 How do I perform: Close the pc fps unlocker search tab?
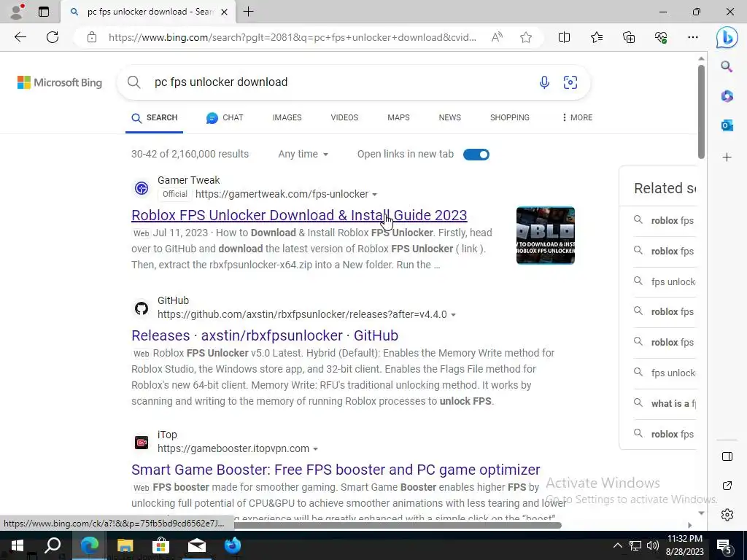click(225, 12)
